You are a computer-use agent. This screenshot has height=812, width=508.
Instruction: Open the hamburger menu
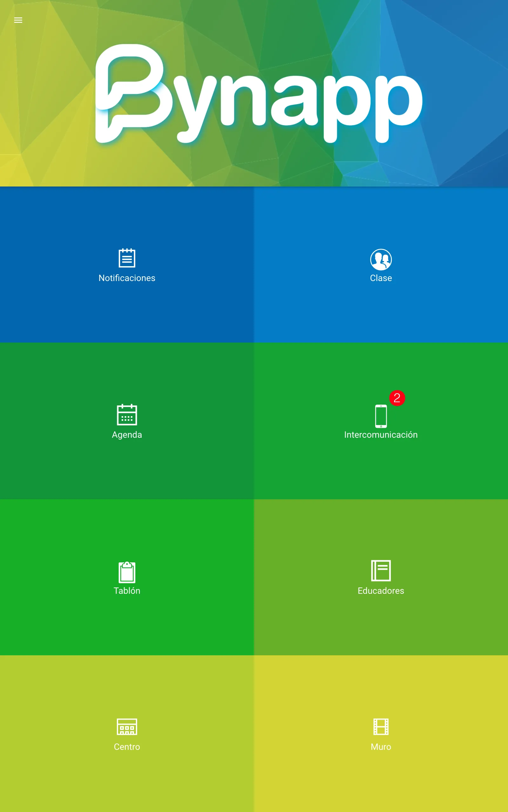pos(18,20)
